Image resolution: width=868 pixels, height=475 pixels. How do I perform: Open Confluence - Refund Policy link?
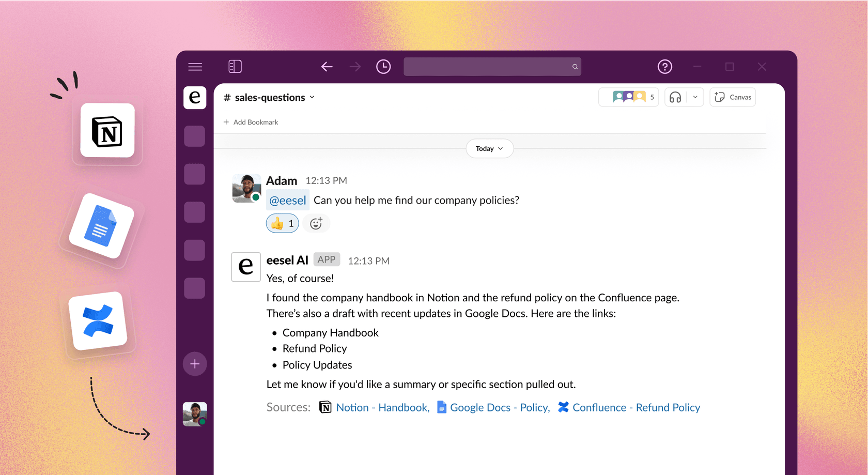point(636,407)
